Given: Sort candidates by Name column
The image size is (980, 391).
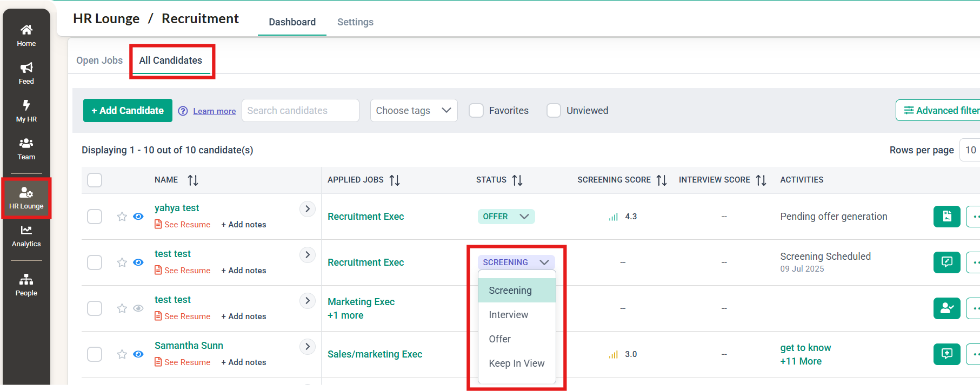Looking at the screenshot, I should (x=193, y=180).
